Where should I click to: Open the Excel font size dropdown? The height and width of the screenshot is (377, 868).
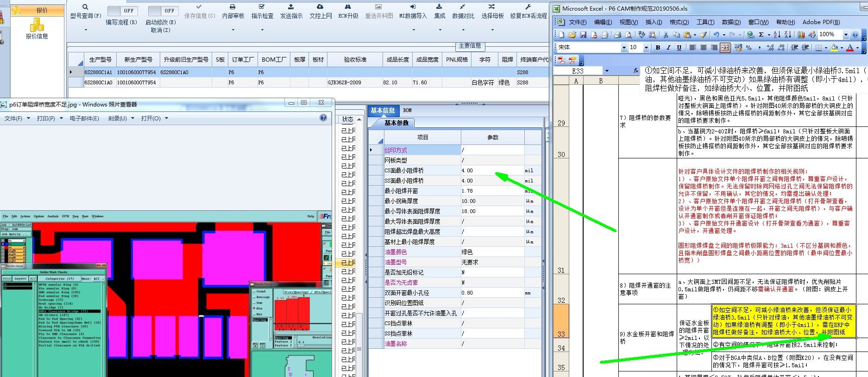tap(646, 47)
